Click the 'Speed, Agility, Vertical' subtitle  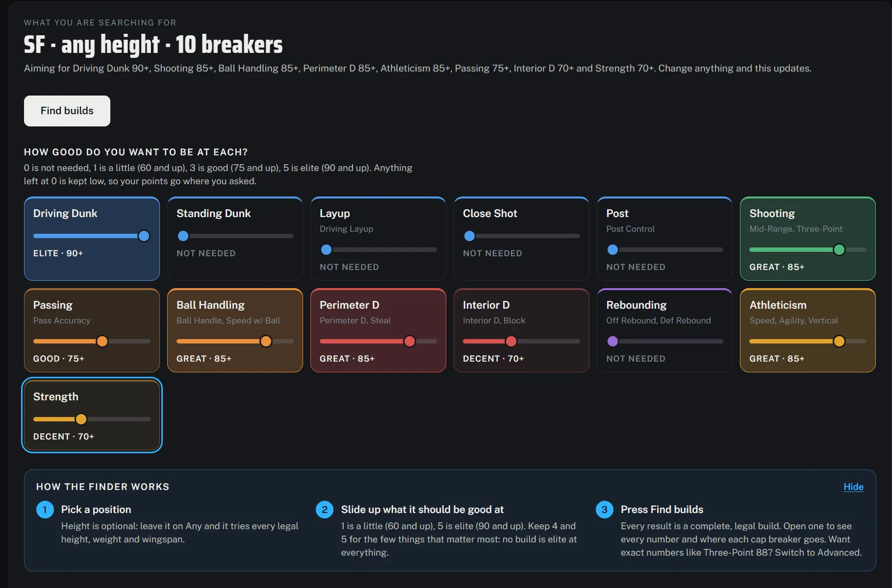point(793,320)
